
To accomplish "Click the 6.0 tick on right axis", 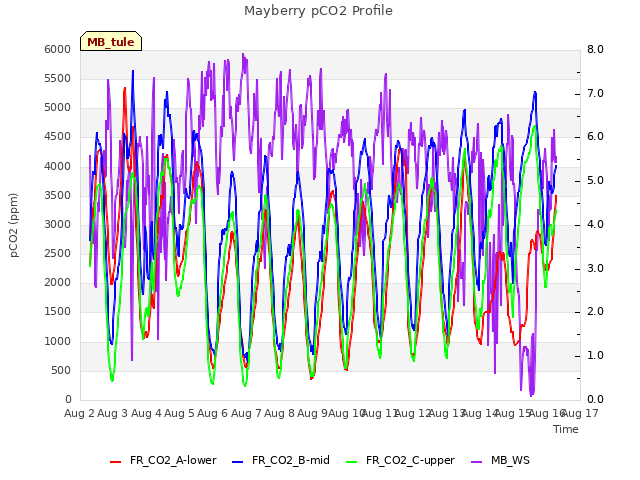I will (x=595, y=137).
